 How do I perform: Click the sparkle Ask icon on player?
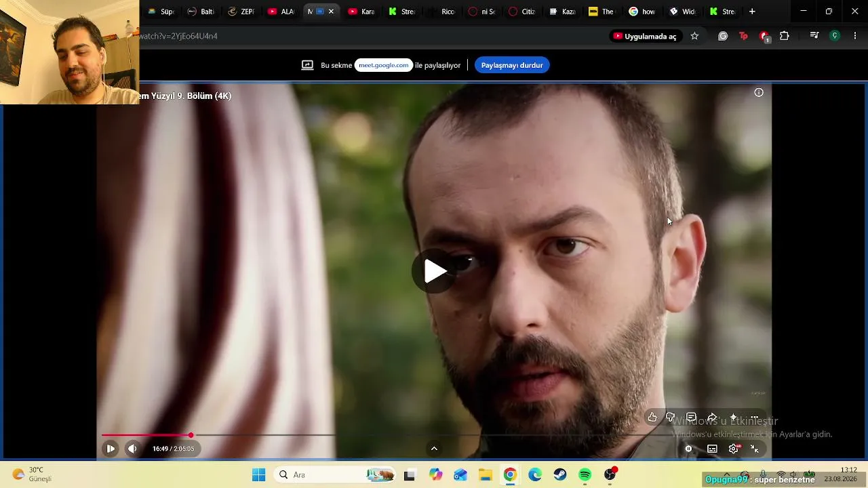pyautogui.click(x=733, y=418)
